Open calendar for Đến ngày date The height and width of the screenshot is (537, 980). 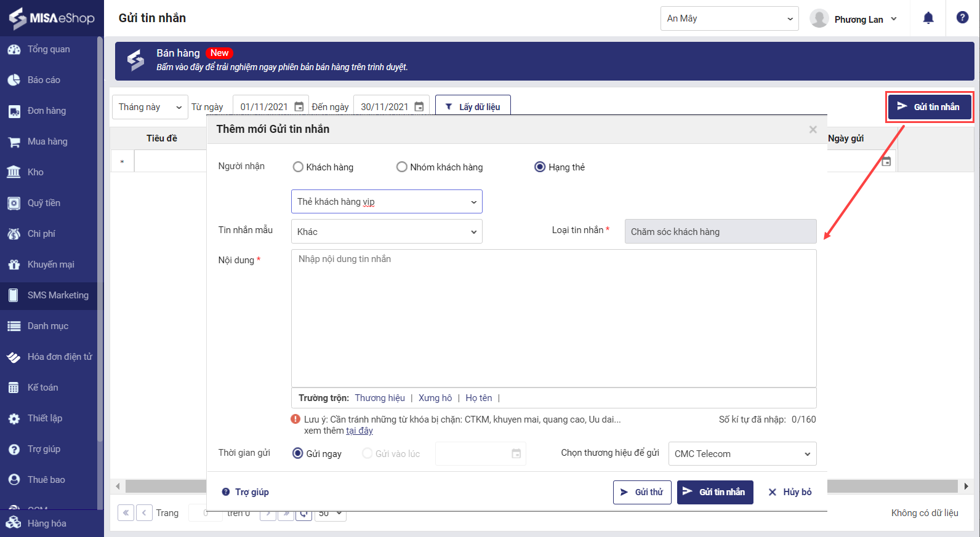pos(419,106)
